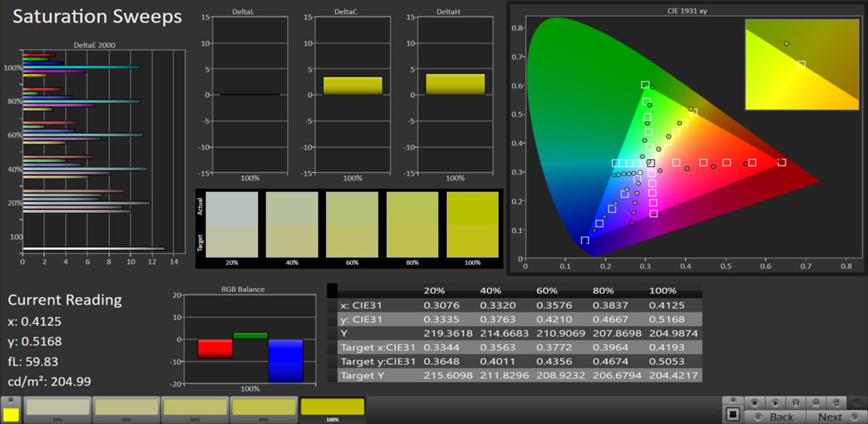Click the Next button
This screenshot has width=868, height=424.
pyautogui.click(x=831, y=416)
